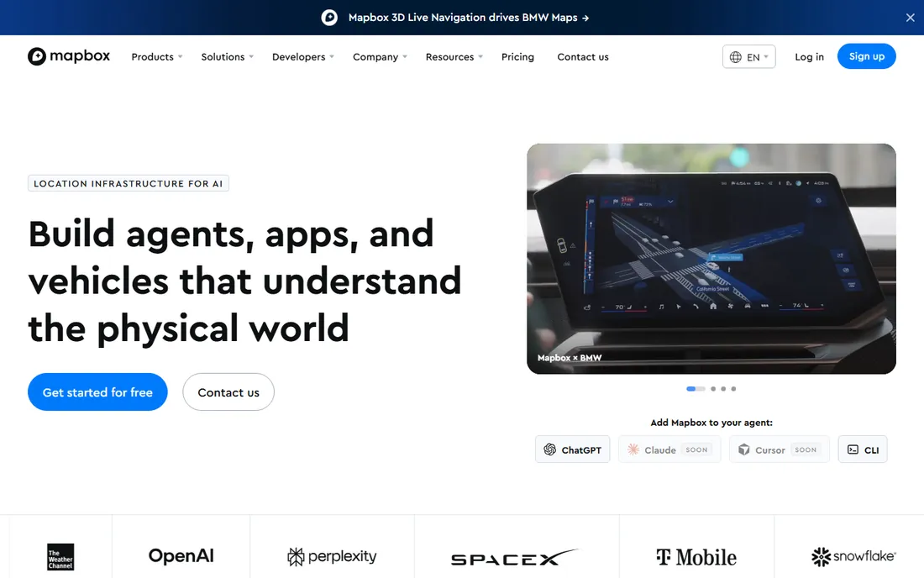Select the fourth carousel dot
Image resolution: width=924 pixels, height=578 pixels.
733,389
